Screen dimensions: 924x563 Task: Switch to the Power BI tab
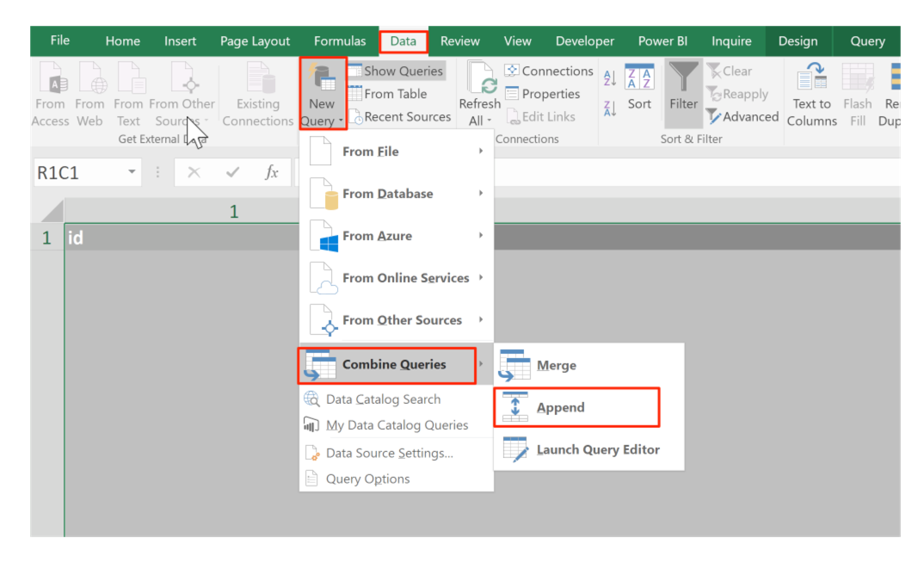[x=663, y=41]
